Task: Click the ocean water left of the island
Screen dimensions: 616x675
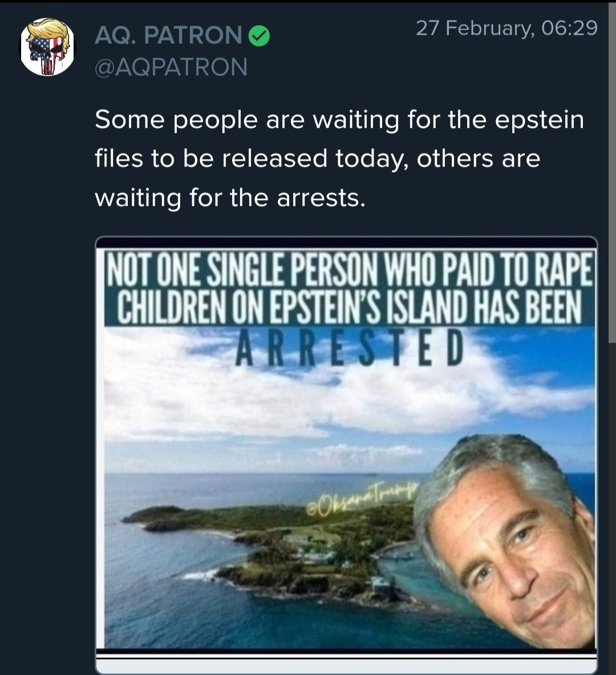Action: coord(148,587)
